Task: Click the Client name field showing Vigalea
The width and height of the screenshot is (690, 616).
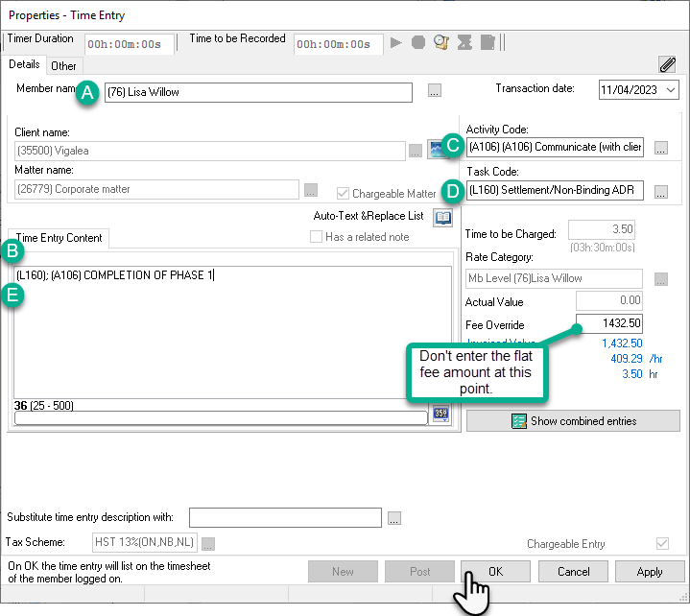Action: coord(210,151)
